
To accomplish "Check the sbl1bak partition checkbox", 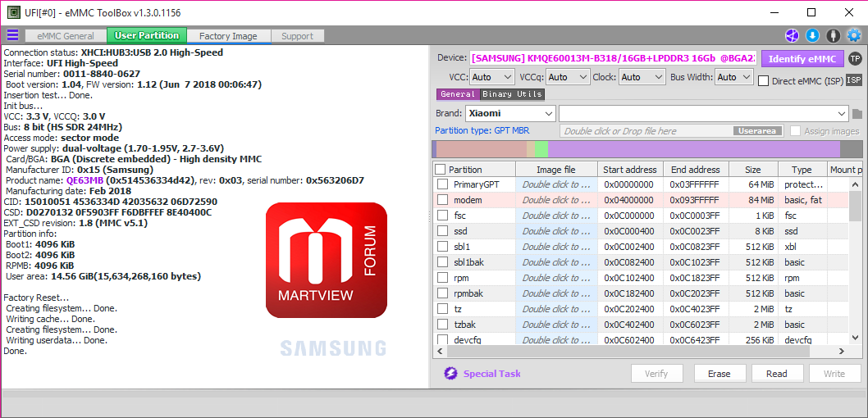I will (x=443, y=262).
